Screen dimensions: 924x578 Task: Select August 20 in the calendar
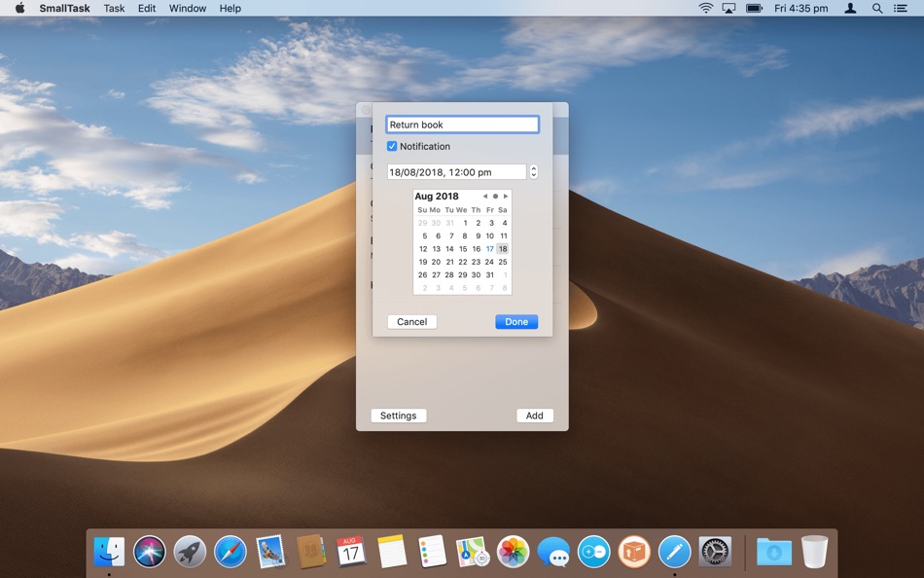(436, 262)
